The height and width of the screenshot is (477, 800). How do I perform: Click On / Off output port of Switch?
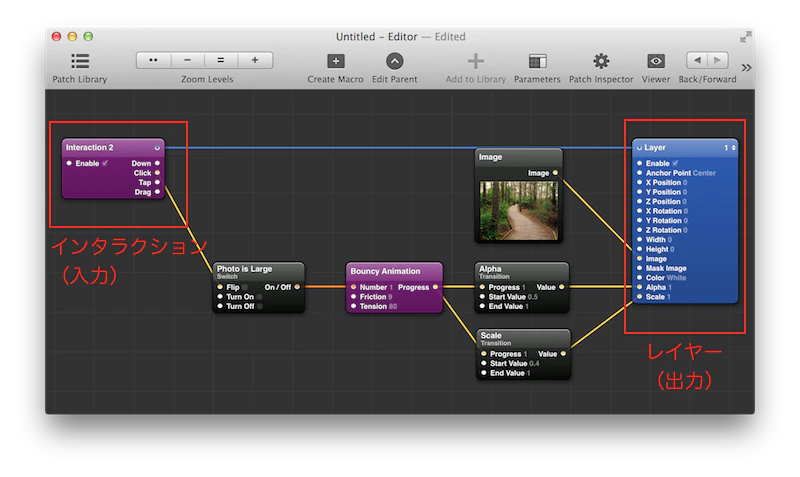pos(297,287)
